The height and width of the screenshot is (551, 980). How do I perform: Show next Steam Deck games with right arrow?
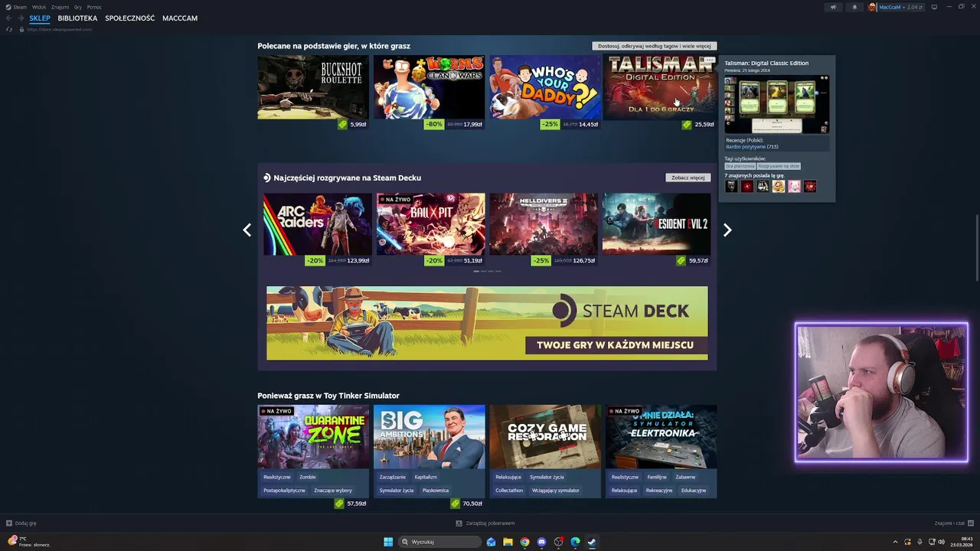(727, 230)
